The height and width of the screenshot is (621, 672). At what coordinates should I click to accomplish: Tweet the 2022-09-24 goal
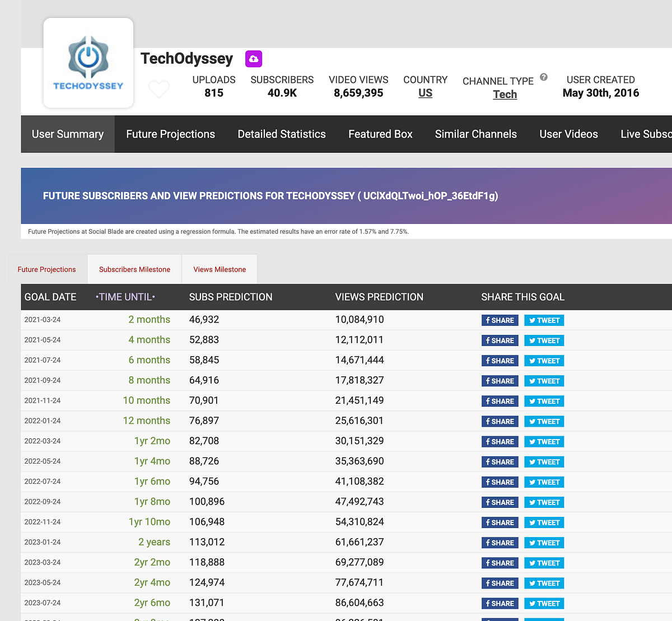point(544,502)
